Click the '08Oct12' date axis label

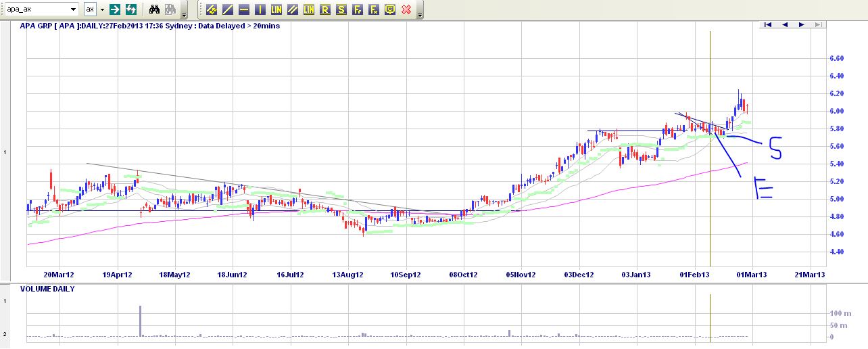[464, 275]
